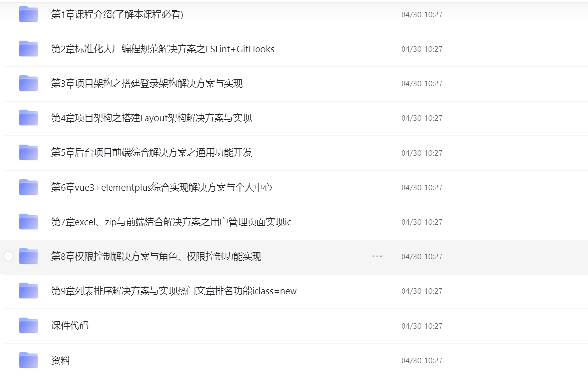Click the 04/30 10:27 date of 第2章 row
Image resolution: width=588 pixels, height=382 pixels.
(x=422, y=49)
